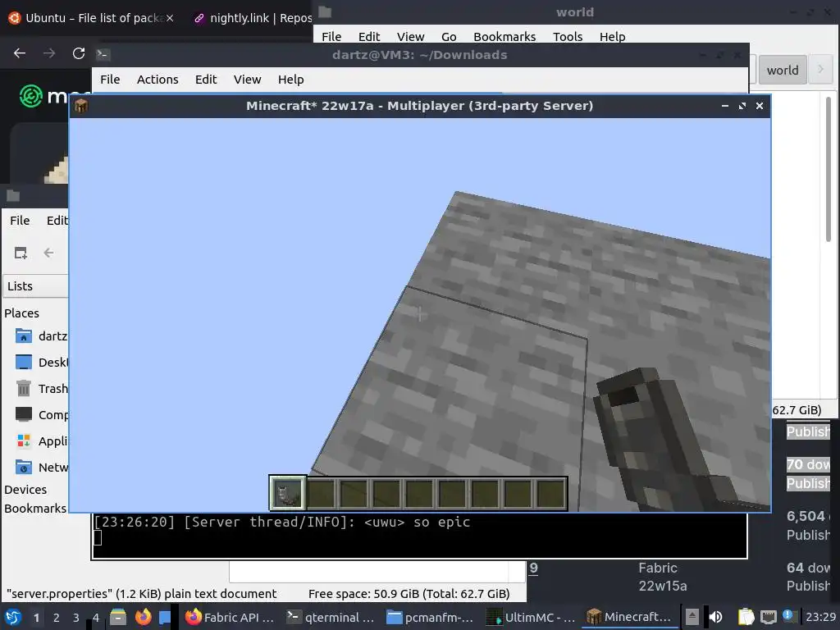
Task: Switch to virtual desktop 1
Action: [x=36, y=617]
